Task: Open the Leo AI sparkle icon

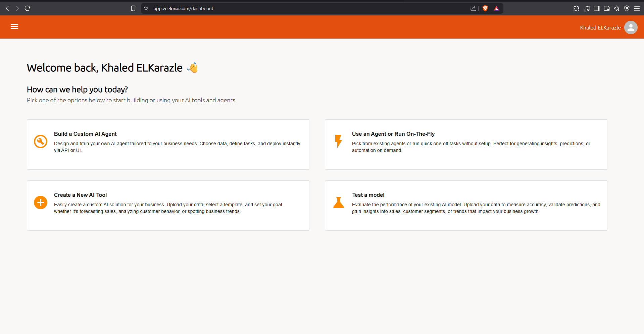Action: point(617,8)
